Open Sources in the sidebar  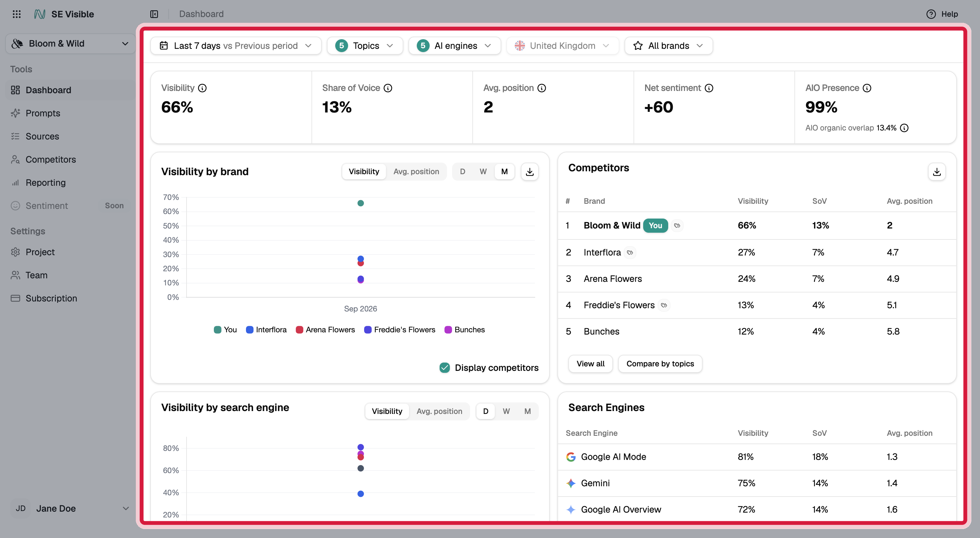pyautogui.click(x=70, y=136)
